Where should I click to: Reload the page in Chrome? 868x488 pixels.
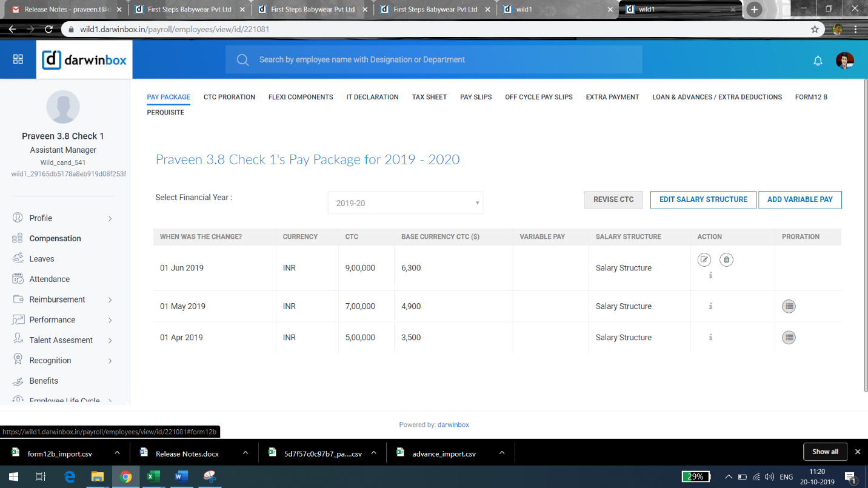(x=48, y=29)
